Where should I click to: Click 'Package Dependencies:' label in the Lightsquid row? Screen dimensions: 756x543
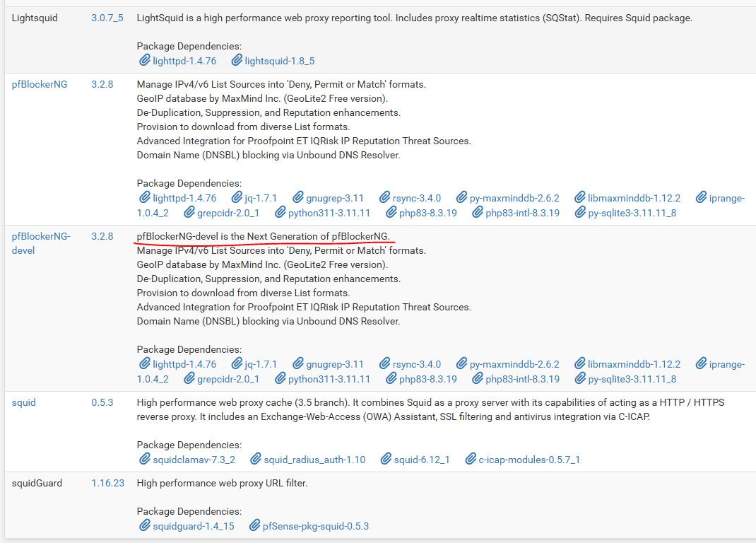tap(189, 47)
